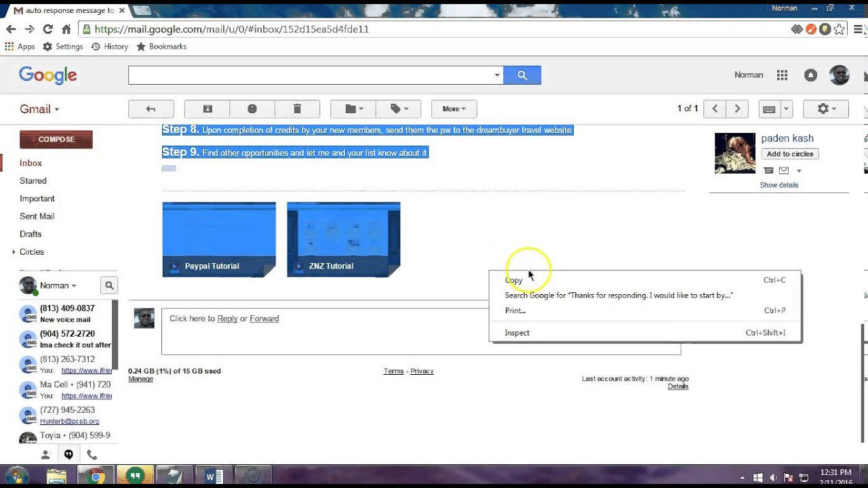This screenshot has height=488, width=868.
Task: Switch to the Hangouts conversations tab
Action: (68, 455)
